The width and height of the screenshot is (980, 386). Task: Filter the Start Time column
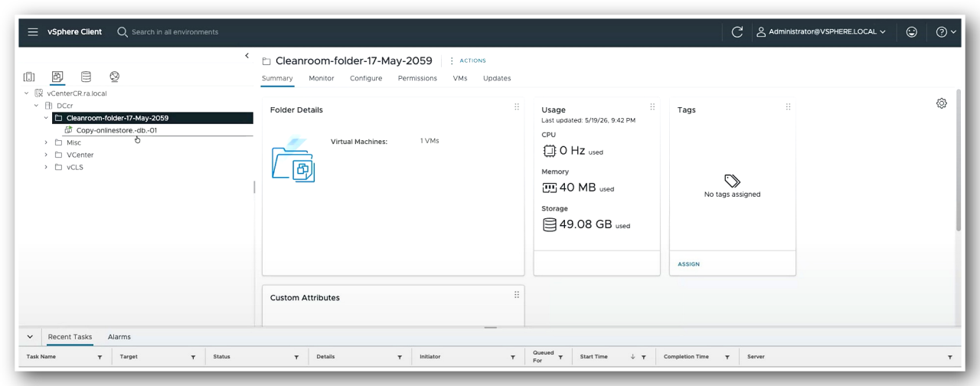644,358
